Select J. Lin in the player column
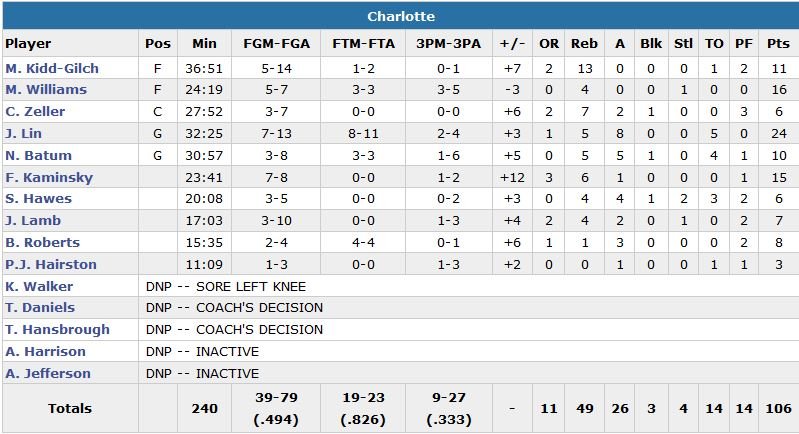 [23, 133]
